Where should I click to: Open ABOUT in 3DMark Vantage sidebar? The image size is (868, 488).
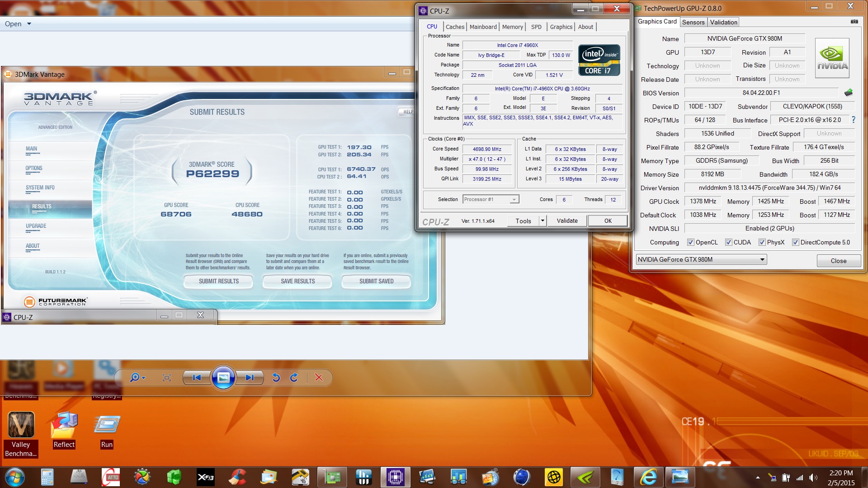coord(33,246)
